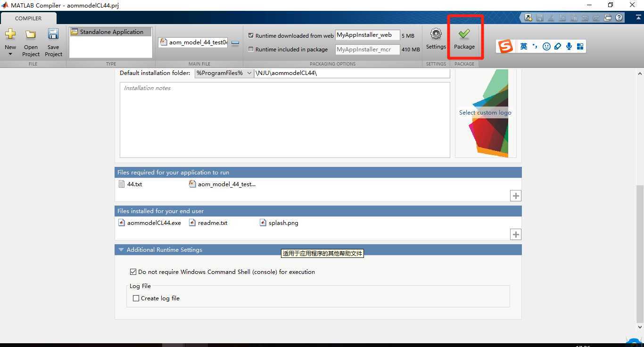Click the Paste icon in the quick access bar
Image resolution: width=644 pixels, height=347 pixels.
pyautogui.click(x=574, y=18)
